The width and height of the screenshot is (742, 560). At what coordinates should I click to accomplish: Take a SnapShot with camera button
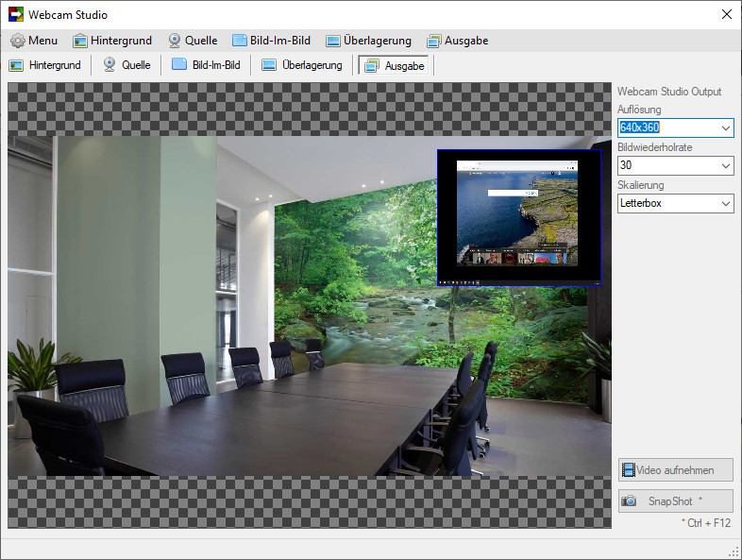676,501
